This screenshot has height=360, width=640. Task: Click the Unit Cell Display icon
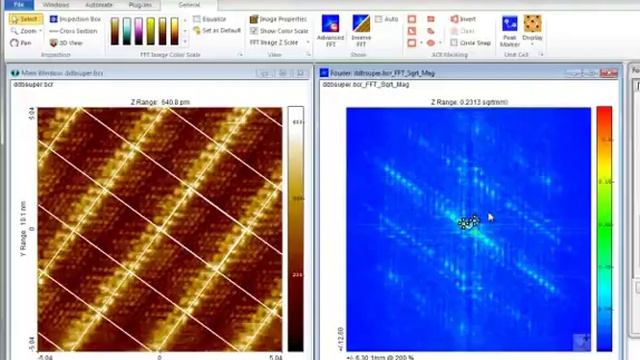[532, 24]
